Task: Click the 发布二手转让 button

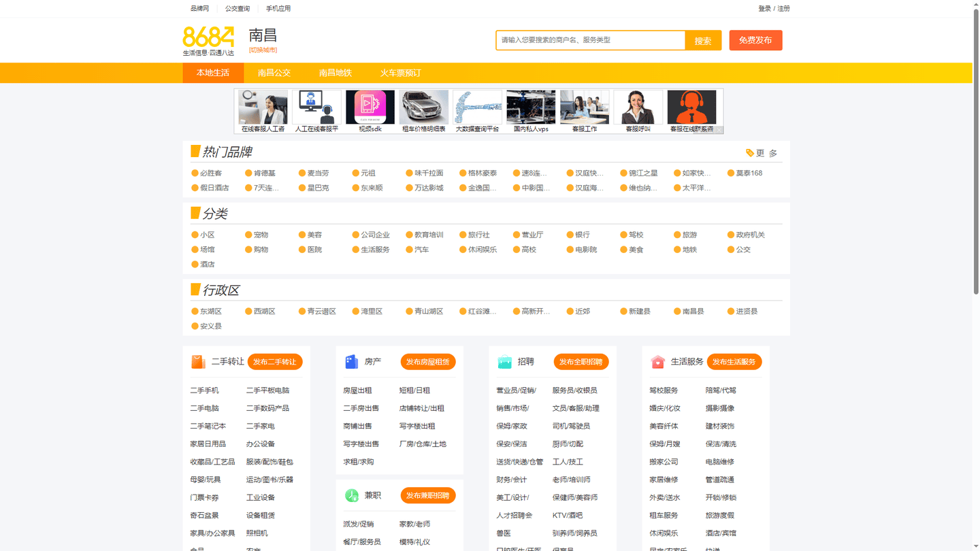Action: 275,362
